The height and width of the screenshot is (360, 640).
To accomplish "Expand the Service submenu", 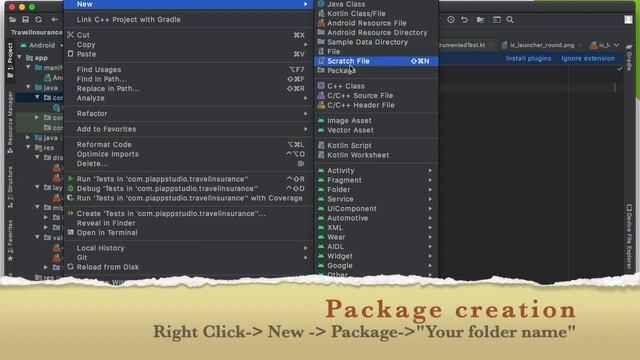I will (x=376, y=199).
